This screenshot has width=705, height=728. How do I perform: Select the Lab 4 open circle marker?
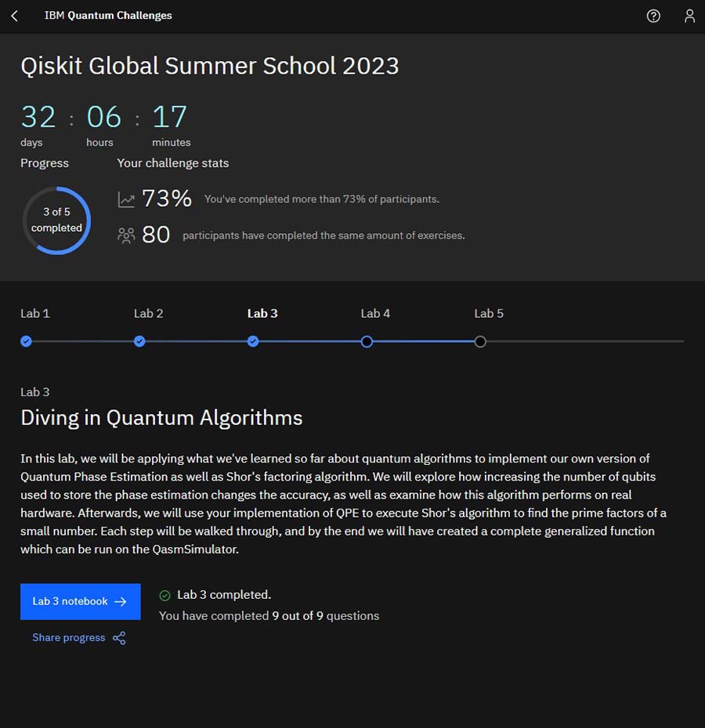coord(367,342)
